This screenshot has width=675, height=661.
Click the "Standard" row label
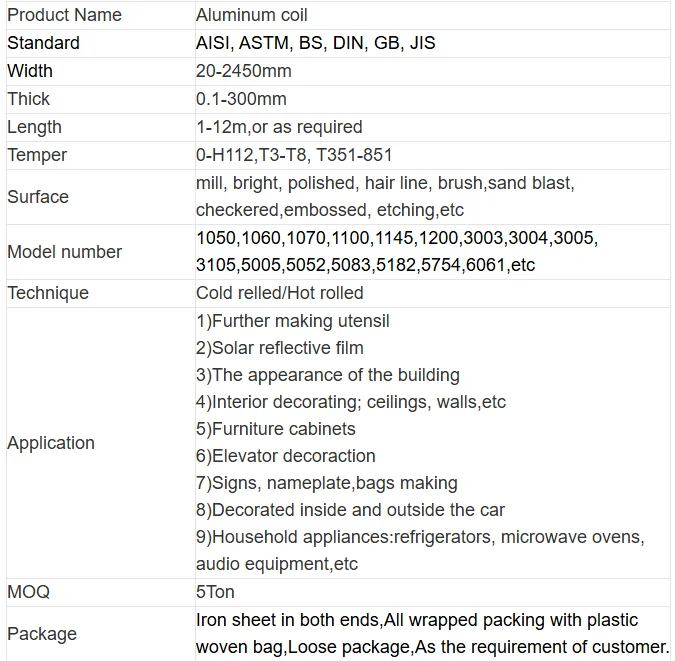[x=43, y=43]
